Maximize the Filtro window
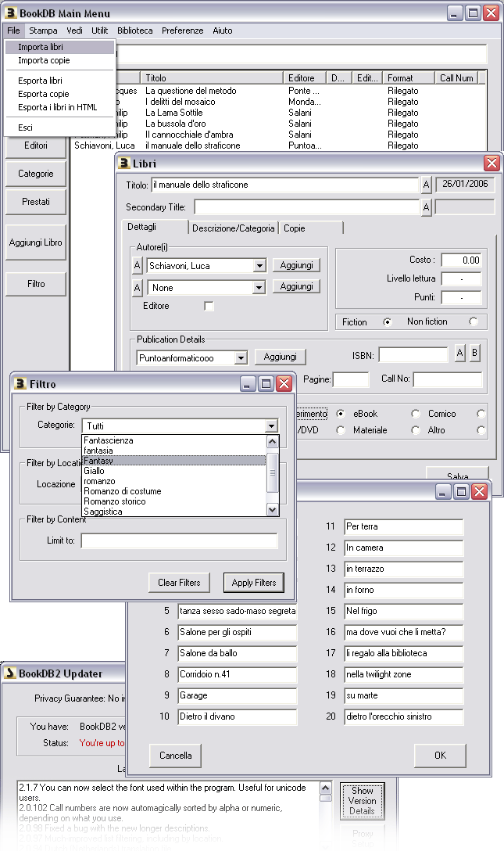The image size is (504, 851). 266,384
